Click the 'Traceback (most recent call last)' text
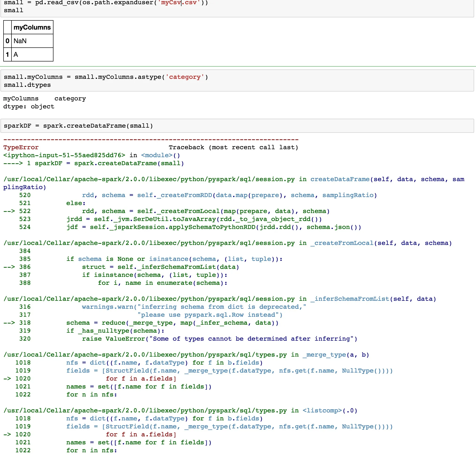Viewport: 476px width, 457px height. pyautogui.click(x=233, y=147)
